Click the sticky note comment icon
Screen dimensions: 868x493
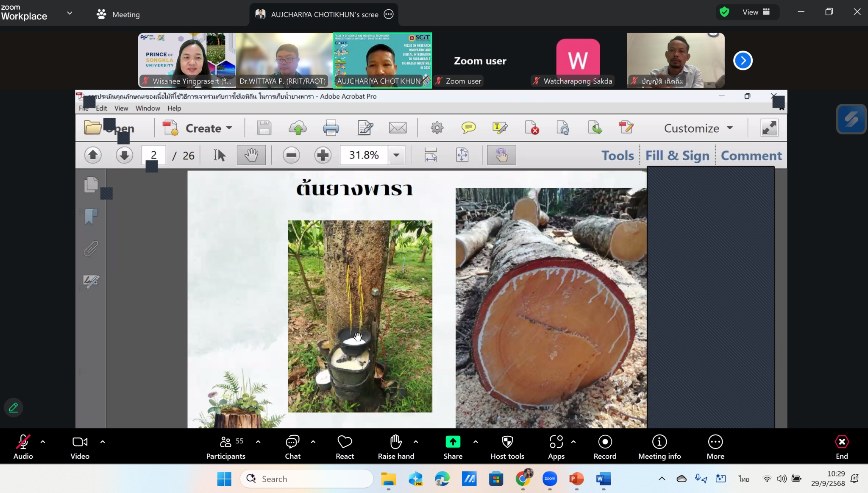tap(468, 128)
